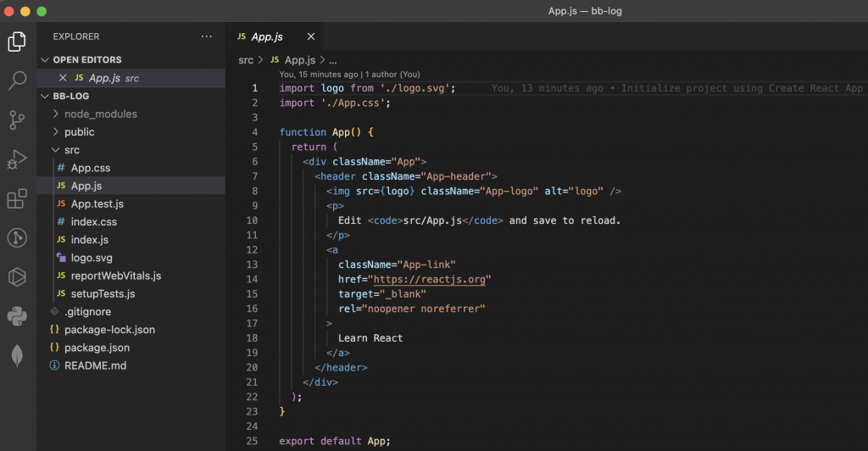The width and height of the screenshot is (868, 451).
Task: Click the App.js breadcrumb segment
Action: click(x=293, y=60)
